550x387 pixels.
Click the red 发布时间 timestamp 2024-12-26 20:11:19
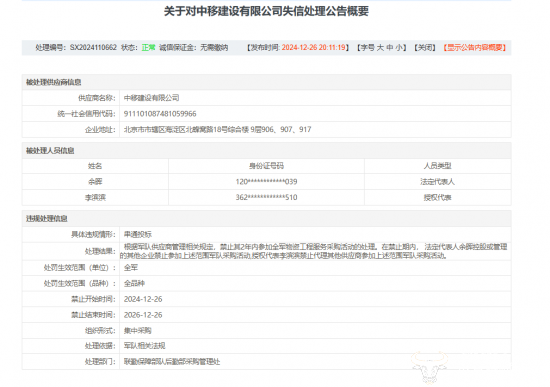[x=314, y=47]
